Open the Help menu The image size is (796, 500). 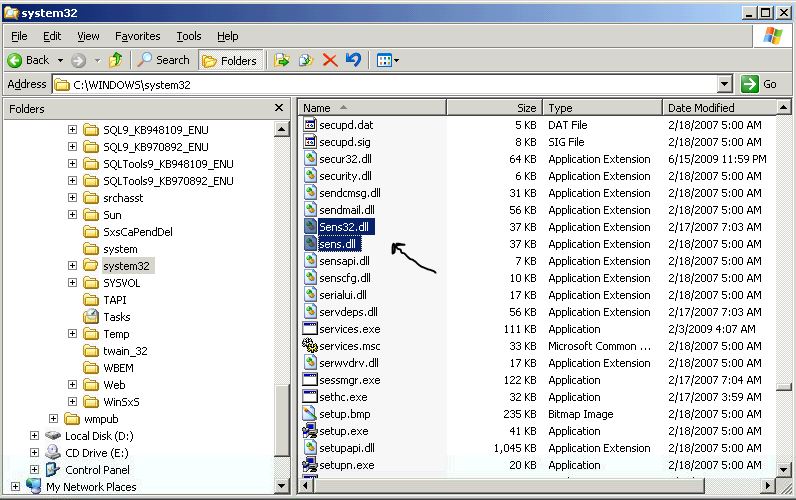coord(227,37)
